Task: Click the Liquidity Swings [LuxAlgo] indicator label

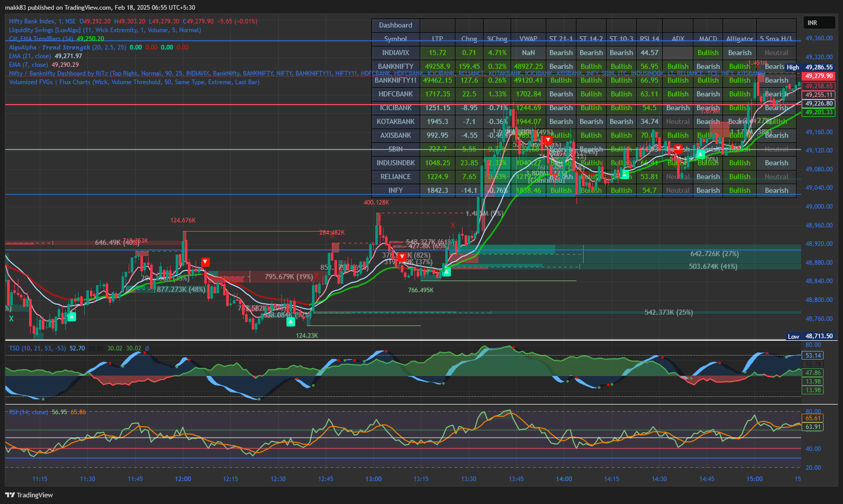Action: (x=45, y=30)
